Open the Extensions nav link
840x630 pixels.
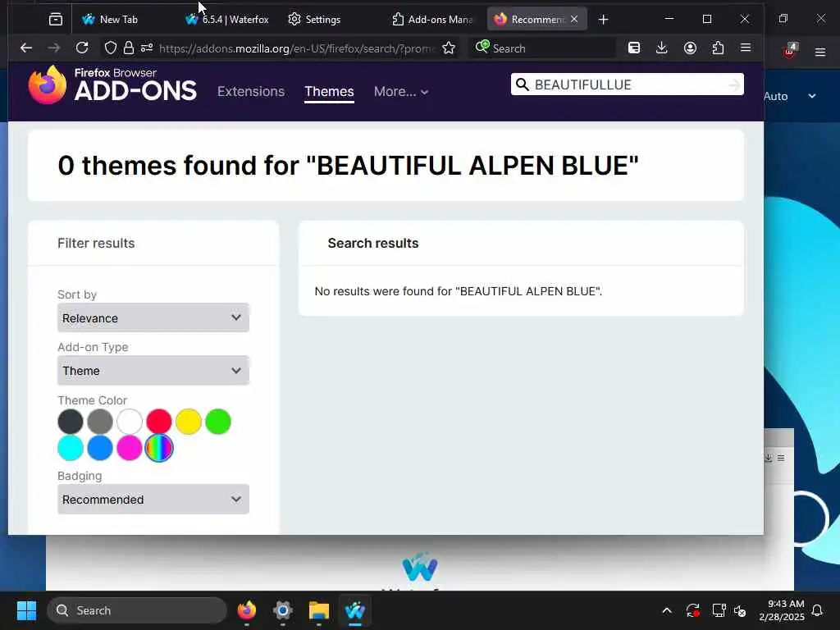click(251, 91)
